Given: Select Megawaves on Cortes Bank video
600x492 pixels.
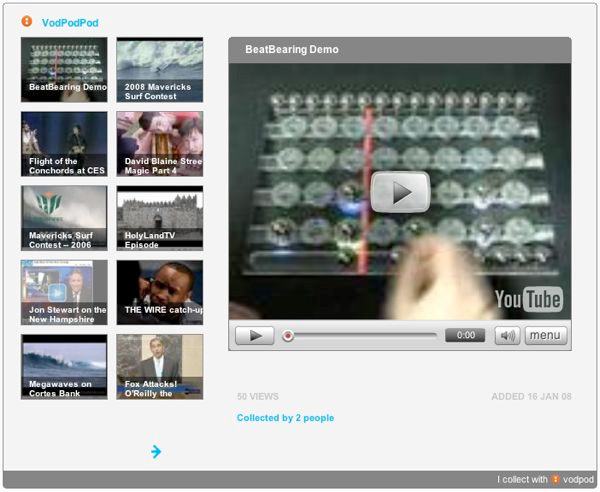Looking at the screenshot, I should pos(64,367).
